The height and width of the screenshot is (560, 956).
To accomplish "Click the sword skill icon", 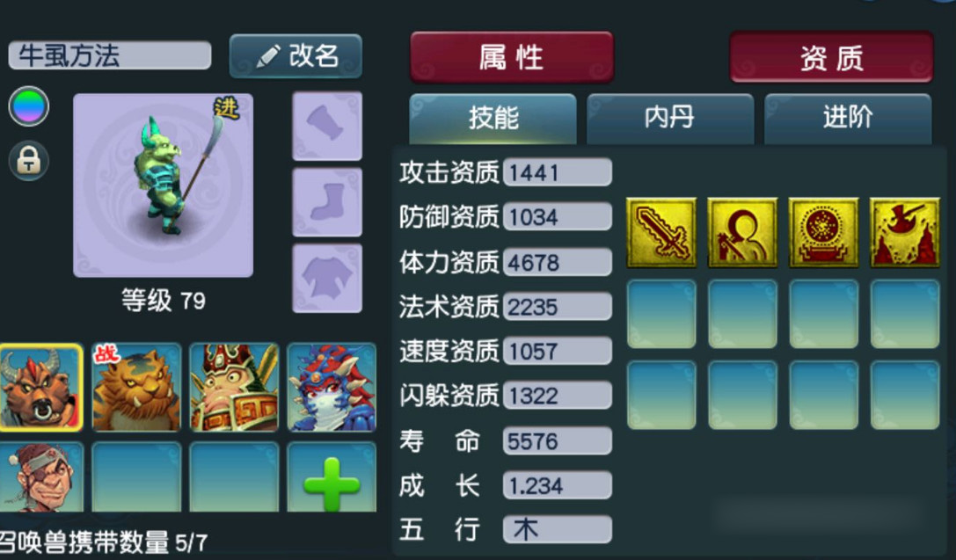I will tap(661, 232).
